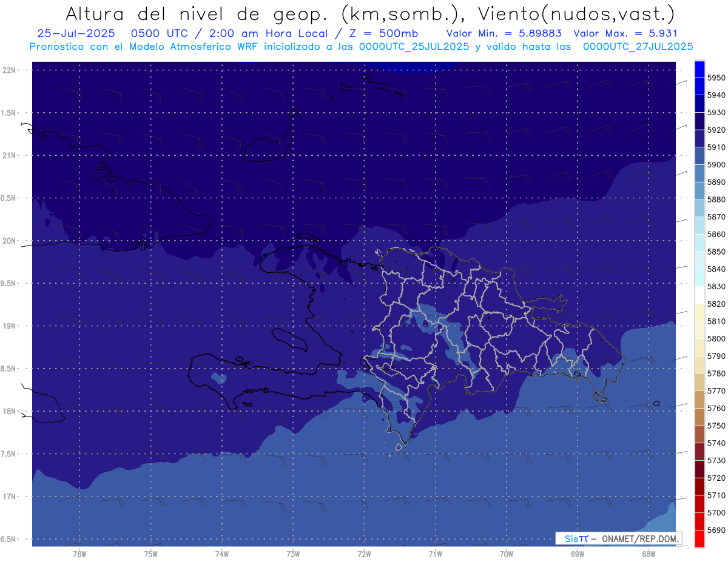
Task: Click the 5790 value on the color scale
Action: point(716,356)
